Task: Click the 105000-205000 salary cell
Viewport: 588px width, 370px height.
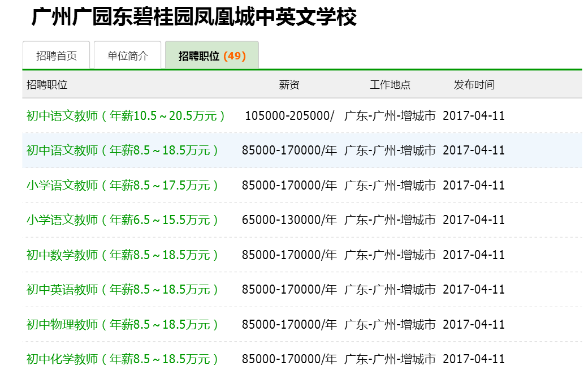Action: pyautogui.click(x=289, y=116)
